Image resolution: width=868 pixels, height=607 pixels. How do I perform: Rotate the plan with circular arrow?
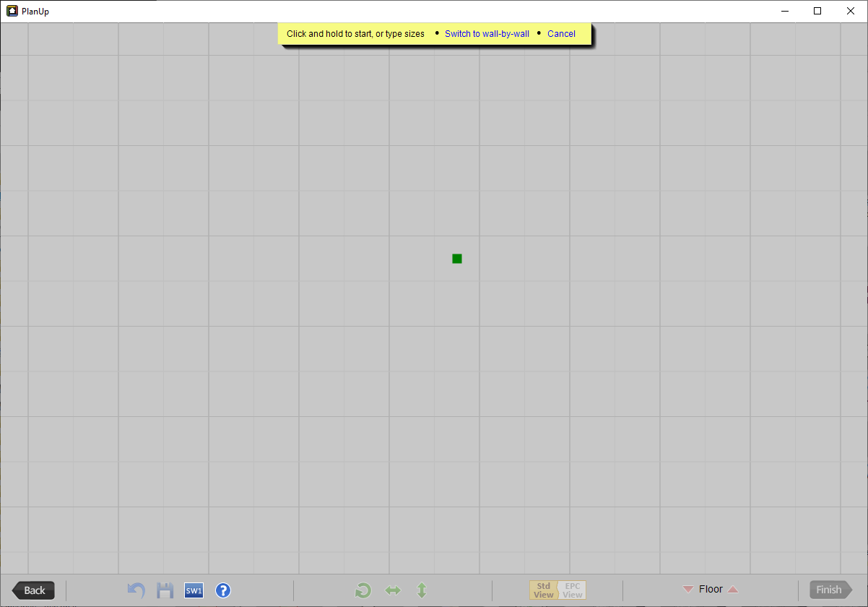click(x=363, y=590)
